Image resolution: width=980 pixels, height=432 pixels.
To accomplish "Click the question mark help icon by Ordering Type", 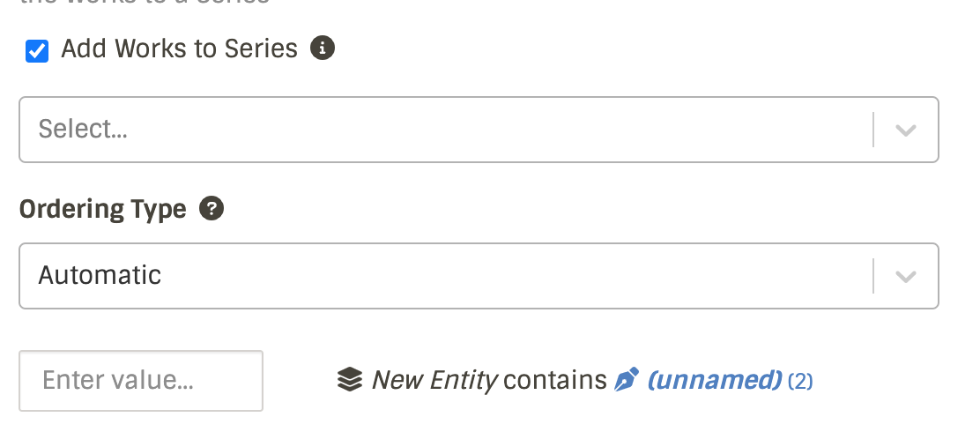I will point(212,209).
